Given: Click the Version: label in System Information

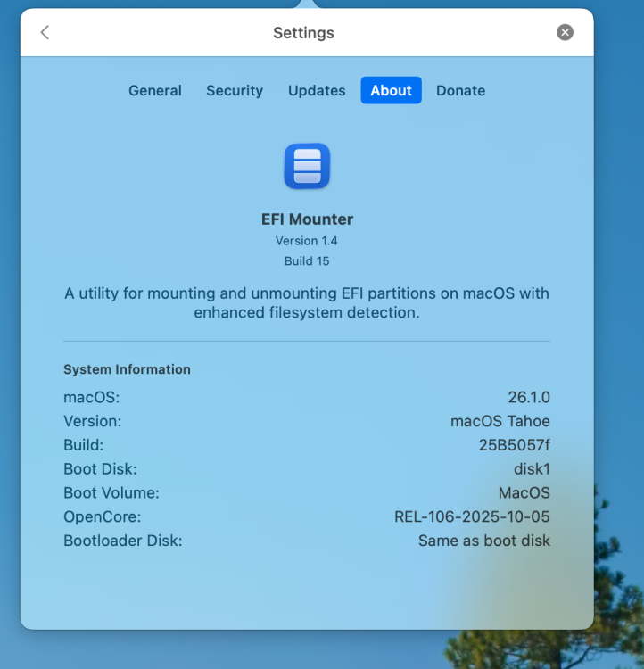Looking at the screenshot, I should [92, 421].
